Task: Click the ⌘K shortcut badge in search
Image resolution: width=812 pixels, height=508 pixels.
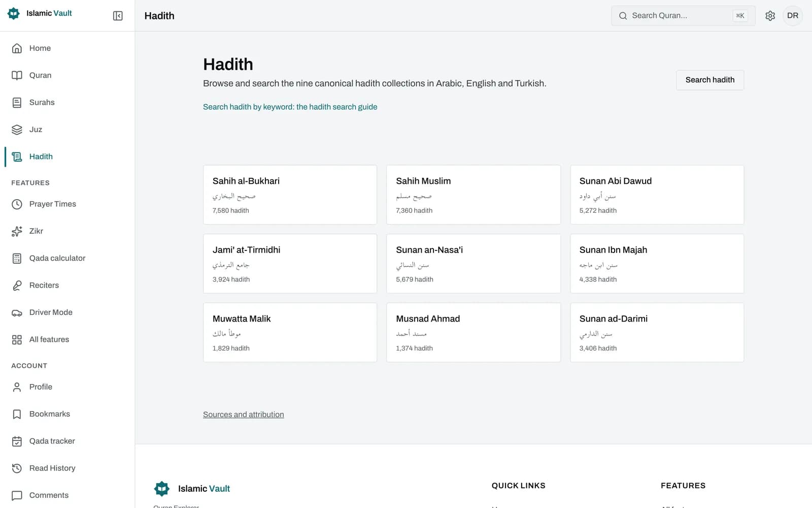Action: pos(740,16)
